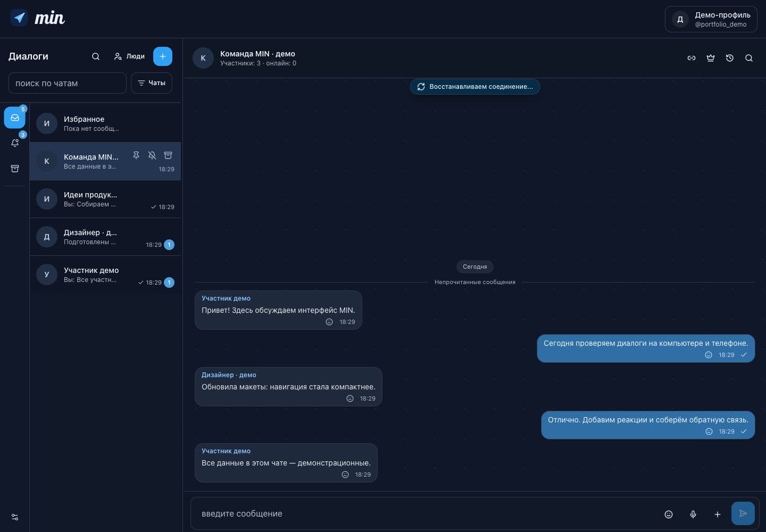Open the Участник демо chat
This screenshot has height=532, width=766.
pyautogui.click(x=105, y=275)
